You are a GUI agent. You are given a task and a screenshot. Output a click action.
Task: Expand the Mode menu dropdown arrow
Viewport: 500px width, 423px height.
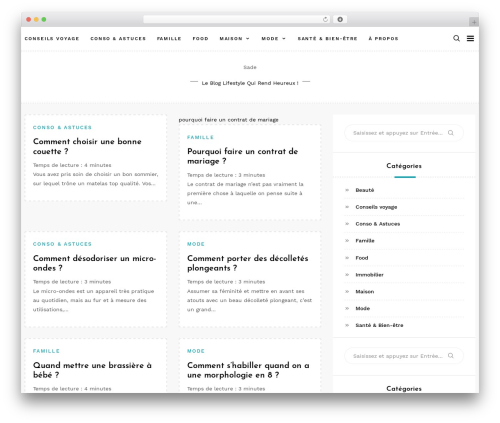point(284,39)
